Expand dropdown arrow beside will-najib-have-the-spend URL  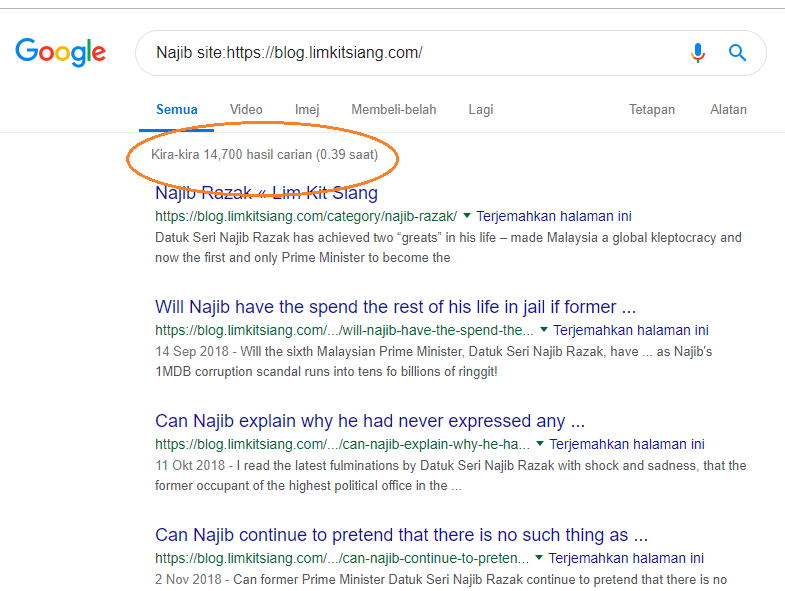click(544, 330)
